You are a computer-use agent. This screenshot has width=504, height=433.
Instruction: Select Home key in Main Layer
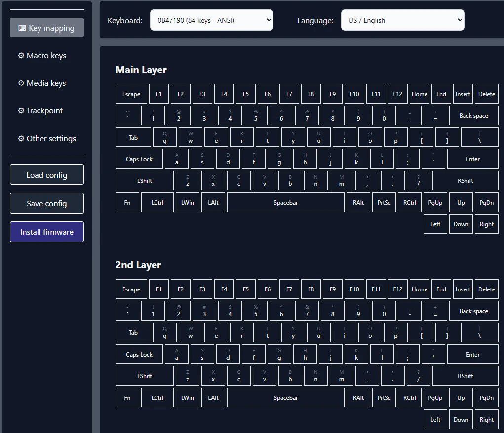420,94
